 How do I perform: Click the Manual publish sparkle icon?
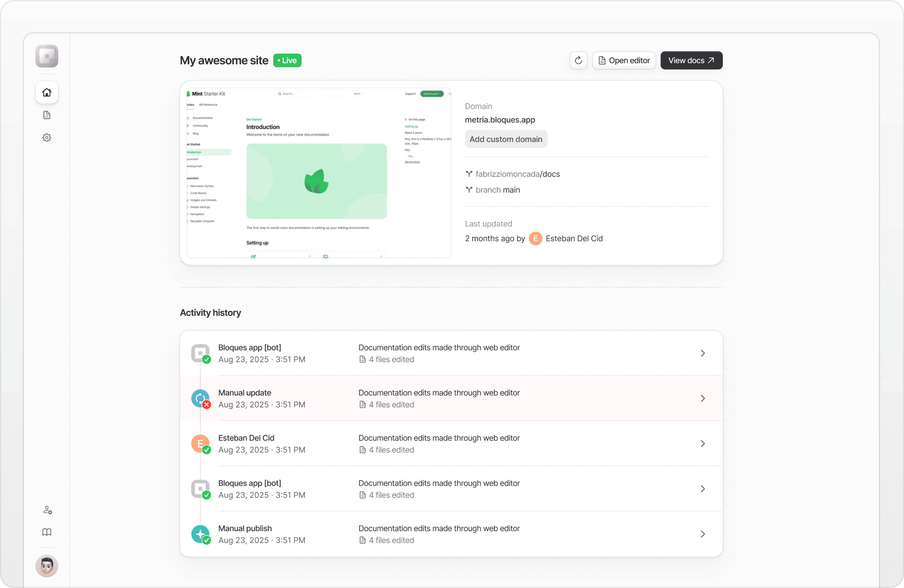200,534
